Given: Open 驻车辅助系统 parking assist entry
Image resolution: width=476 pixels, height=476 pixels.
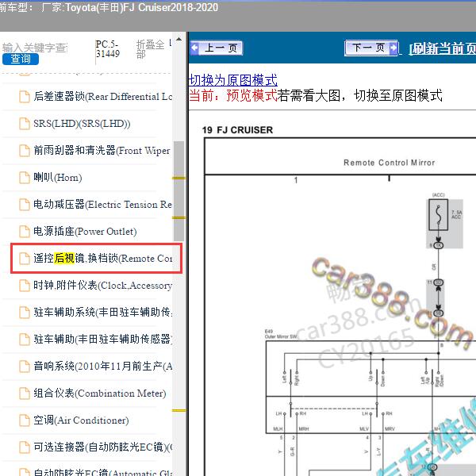Looking at the screenshot, I should click(x=103, y=312).
